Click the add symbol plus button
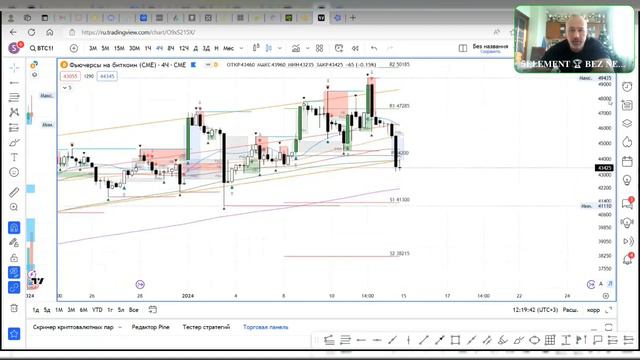The width and height of the screenshot is (640, 360). click(x=74, y=48)
